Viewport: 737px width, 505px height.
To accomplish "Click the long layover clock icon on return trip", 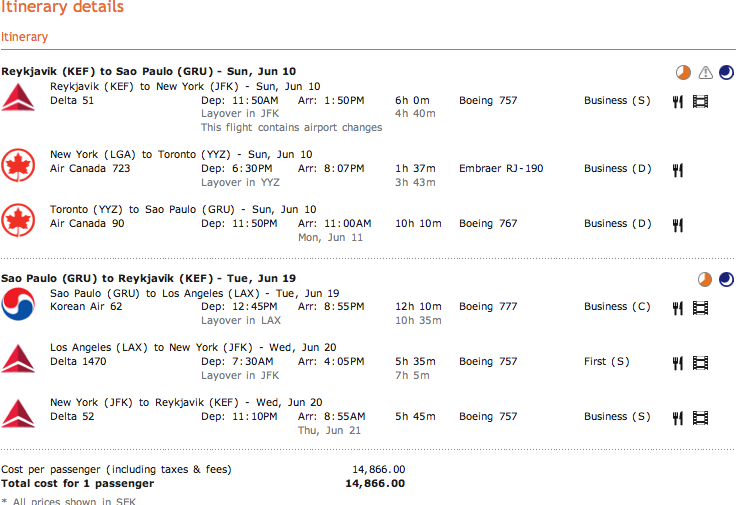I will (705, 279).
